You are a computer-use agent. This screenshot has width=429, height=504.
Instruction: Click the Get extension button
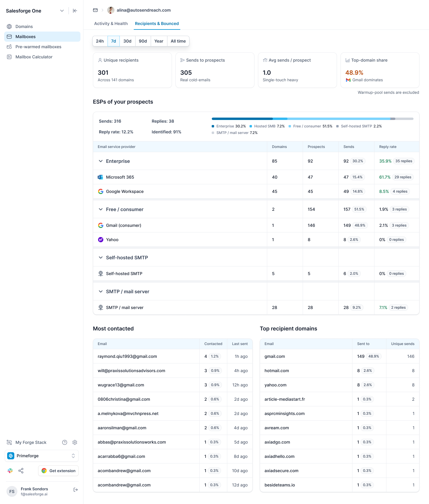(x=58, y=471)
